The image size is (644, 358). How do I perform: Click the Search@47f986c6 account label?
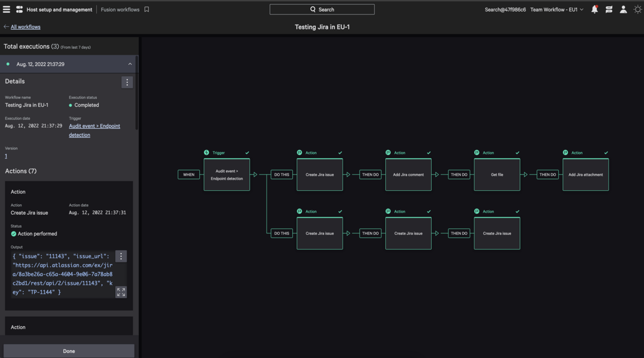pyautogui.click(x=505, y=10)
